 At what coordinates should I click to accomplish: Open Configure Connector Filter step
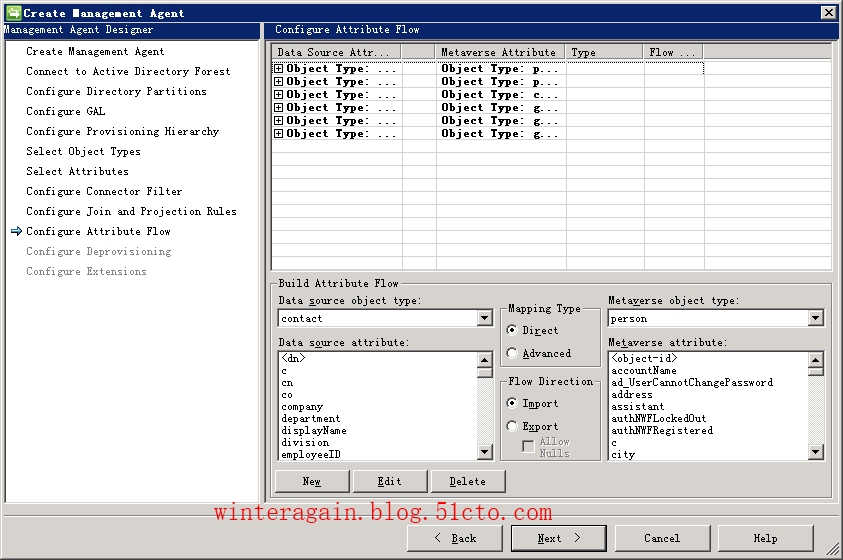[104, 191]
